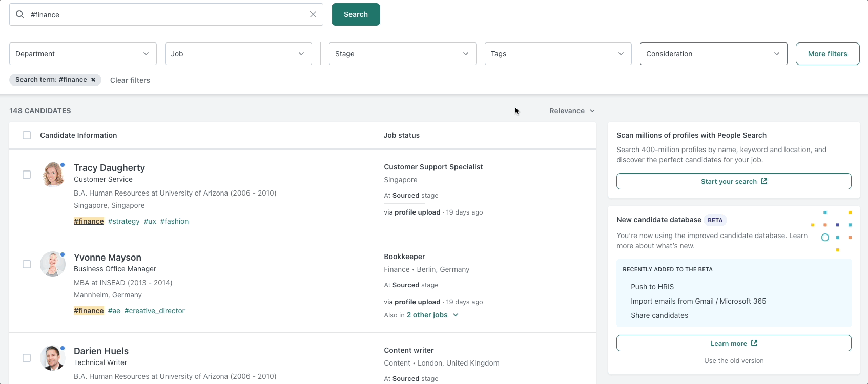The image size is (868, 384).
Task: Click the 'Candidate Information' column header
Action: [78, 135]
